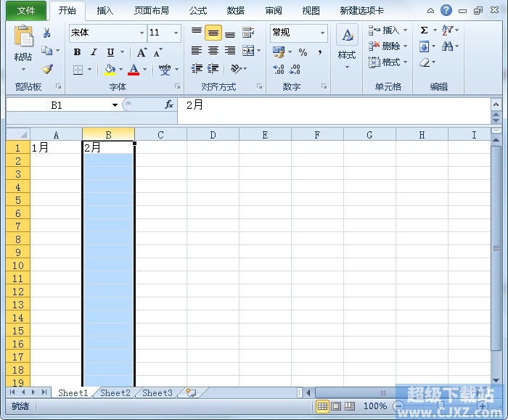The image size is (508, 420).
Task: Click the Paste clipboard icon
Action: tap(23, 36)
